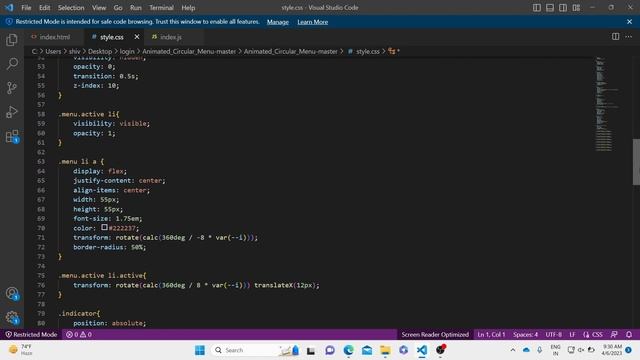Change indentation via Spaces: 4
This screenshot has width=640, height=360.
[525, 334]
